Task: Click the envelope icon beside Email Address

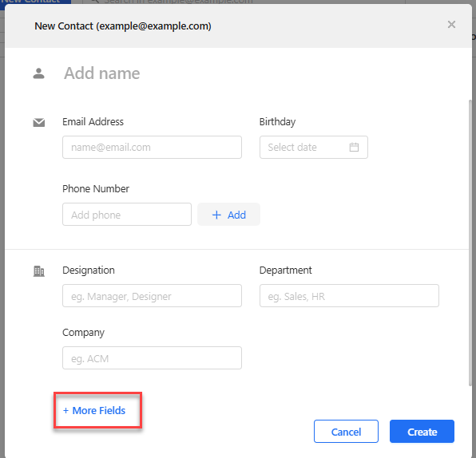Action: (39, 123)
